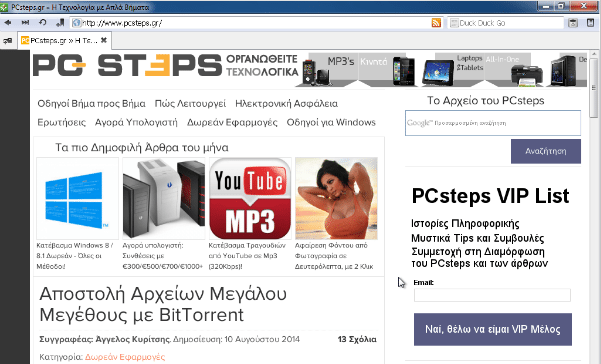Click the Google custom search box

[493, 123]
